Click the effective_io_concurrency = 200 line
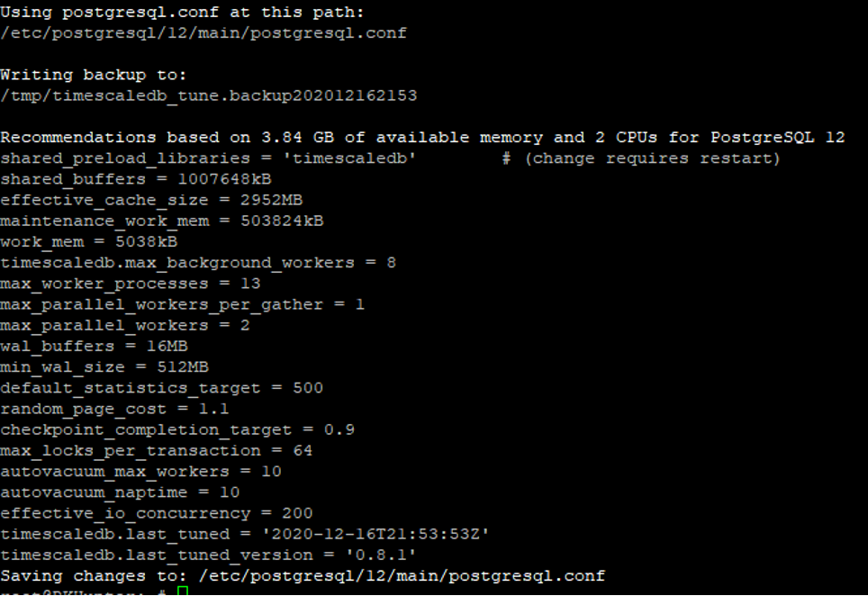Screen dimensions: 868x596 click(x=156, y=513)
